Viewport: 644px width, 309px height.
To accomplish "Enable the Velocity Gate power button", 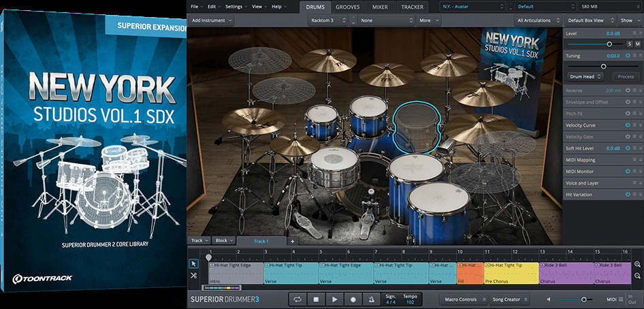I will (628, 137).
